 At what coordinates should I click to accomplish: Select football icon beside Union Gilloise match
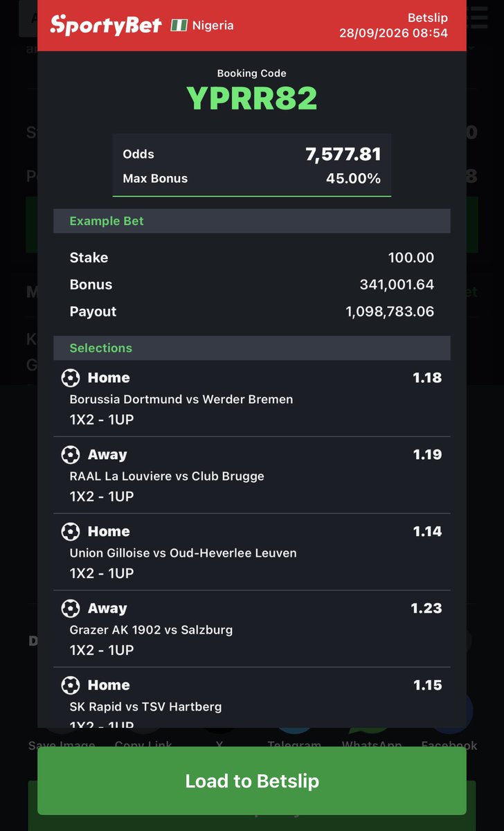(x=71, y=531)
